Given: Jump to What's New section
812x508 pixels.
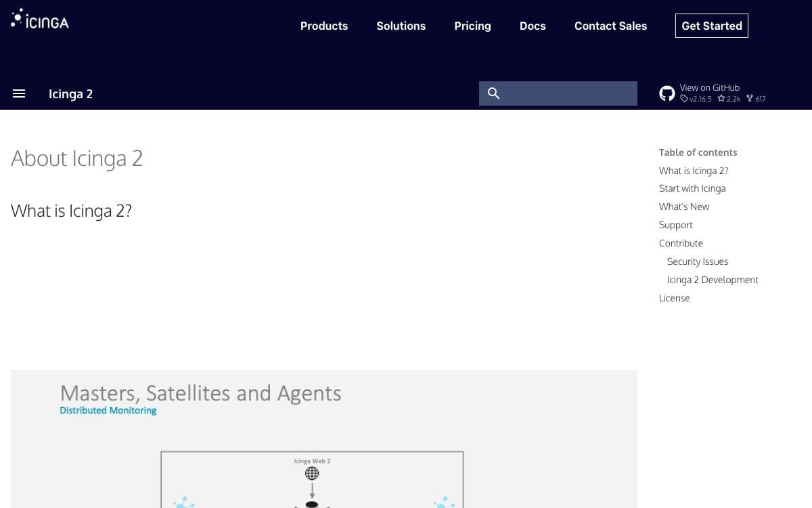Looking at the screenshot, I should tap(684, 207).
